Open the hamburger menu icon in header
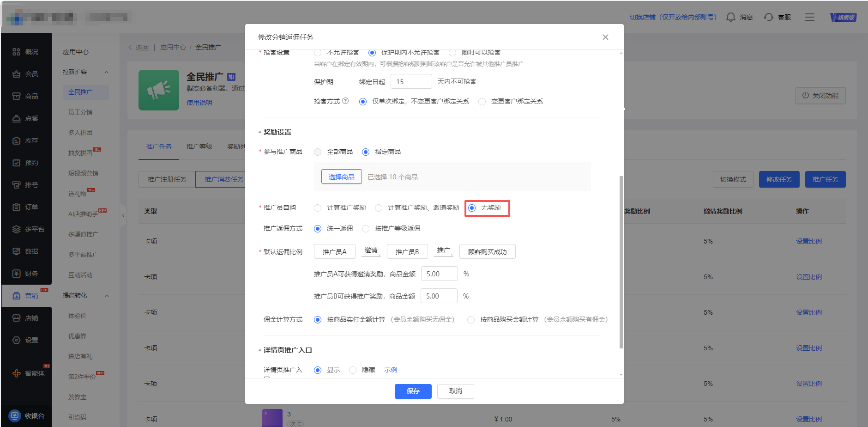 tap(810, 17)
